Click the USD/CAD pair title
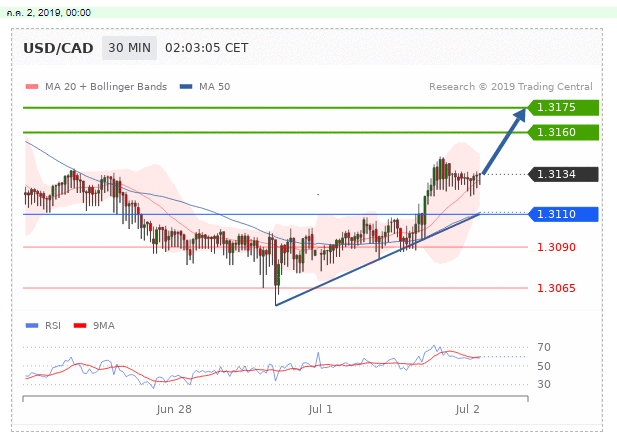 tap(58, 48)
